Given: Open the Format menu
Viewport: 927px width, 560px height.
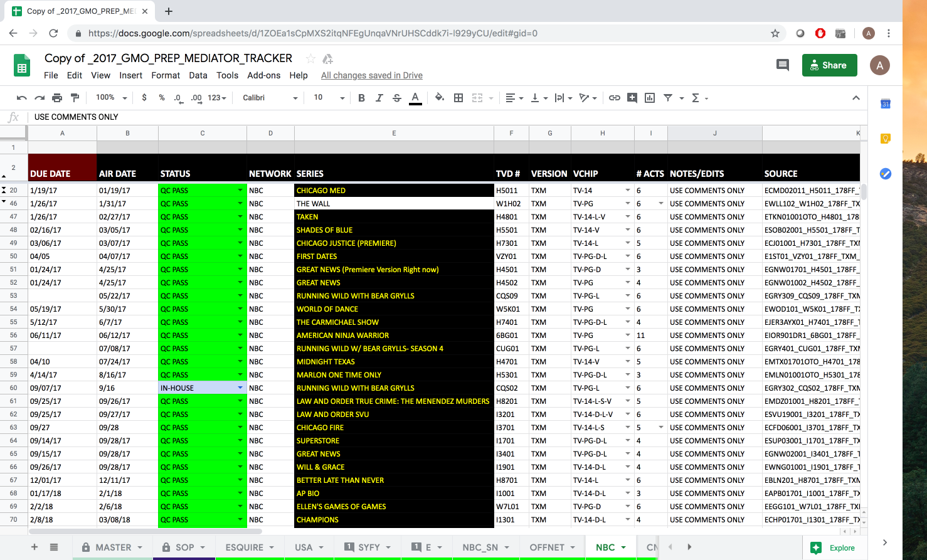Looking at the screenshot, I should pyautogui.click(x=166, y=75).
